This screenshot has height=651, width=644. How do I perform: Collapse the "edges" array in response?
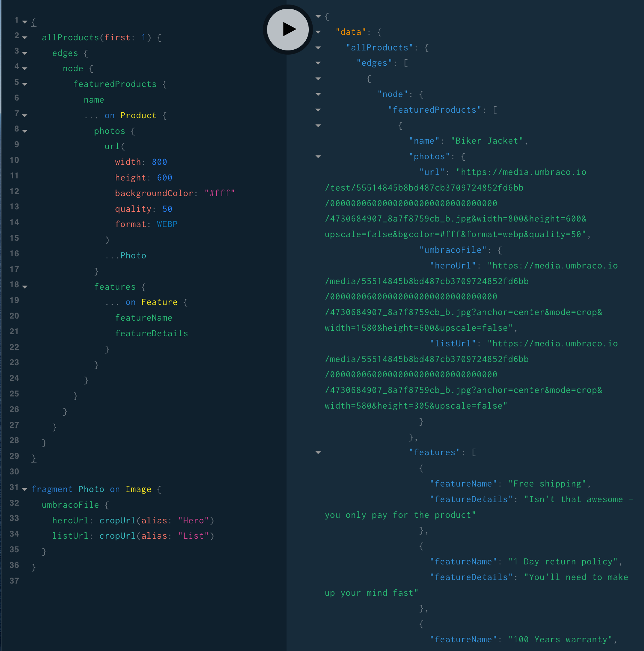(318, 63)
